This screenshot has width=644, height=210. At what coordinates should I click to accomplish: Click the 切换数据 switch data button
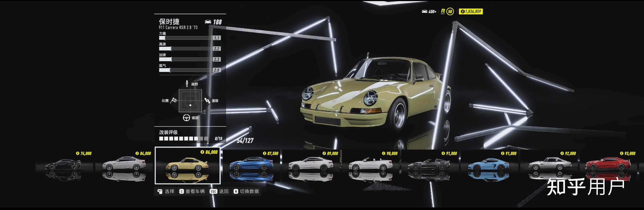tap(246, 191)
